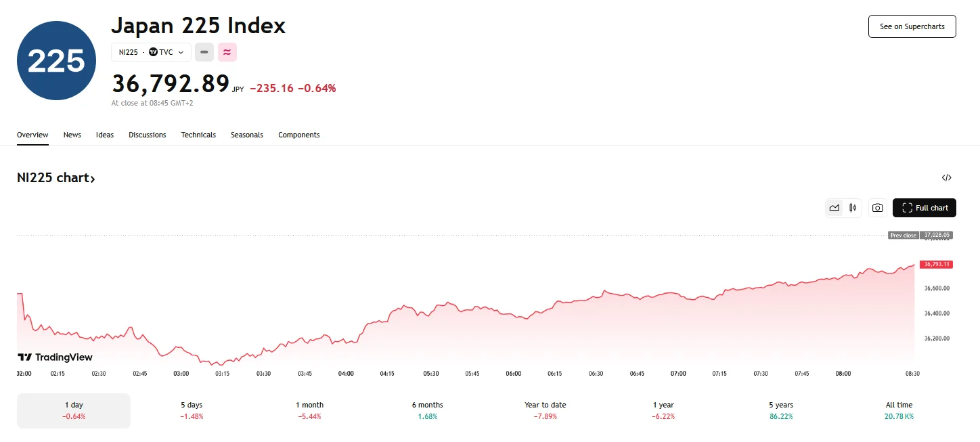Viewport: 980px width, 442px height.
Task: Open the embed code icon on the right
Action: (x=946, y=177)
